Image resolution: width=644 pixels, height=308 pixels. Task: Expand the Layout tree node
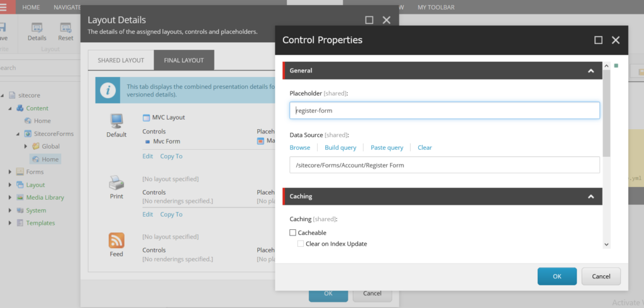point(10,185)
